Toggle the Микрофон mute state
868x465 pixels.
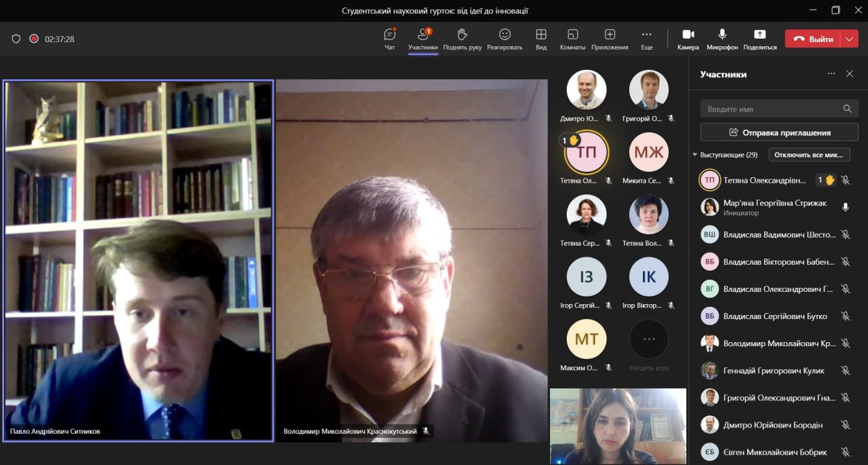click(x=722, y=39)
